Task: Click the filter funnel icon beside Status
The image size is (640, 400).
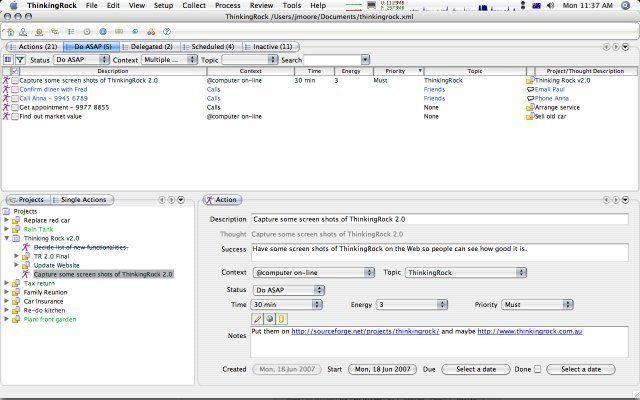Action: point(20,60)
